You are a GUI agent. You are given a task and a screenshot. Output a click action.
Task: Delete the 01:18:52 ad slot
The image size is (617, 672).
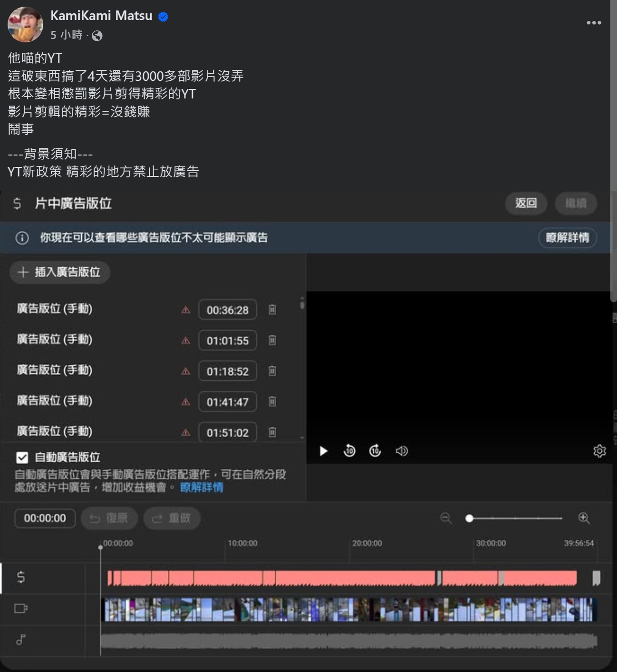tap(272, 371)
